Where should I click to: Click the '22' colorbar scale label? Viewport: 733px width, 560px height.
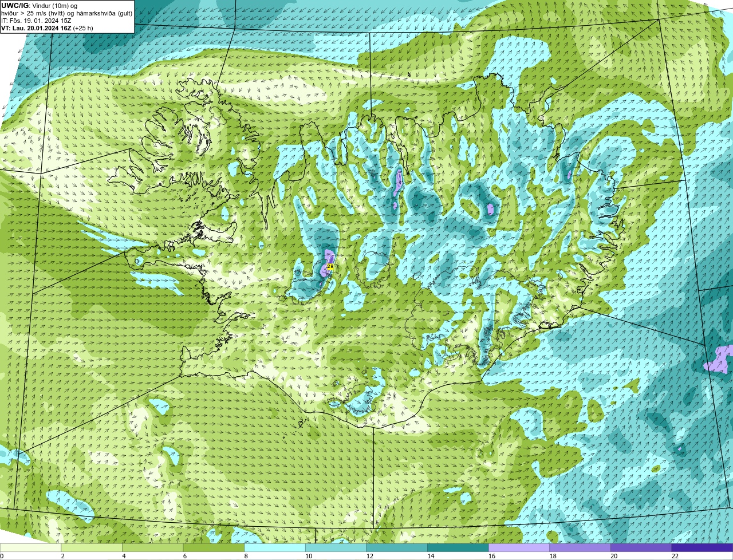pyautogui.click(x=675, y=556)
